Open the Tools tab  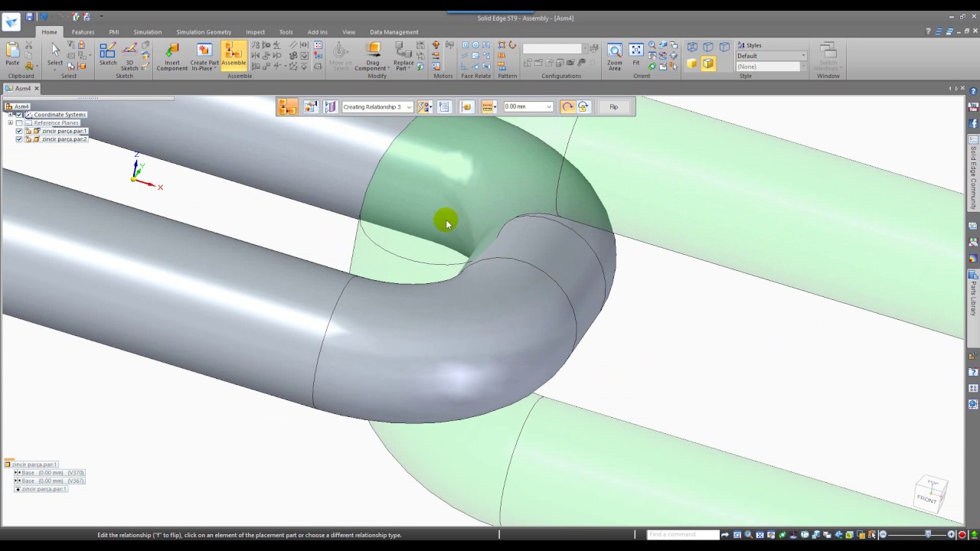[x=286, y=32]
